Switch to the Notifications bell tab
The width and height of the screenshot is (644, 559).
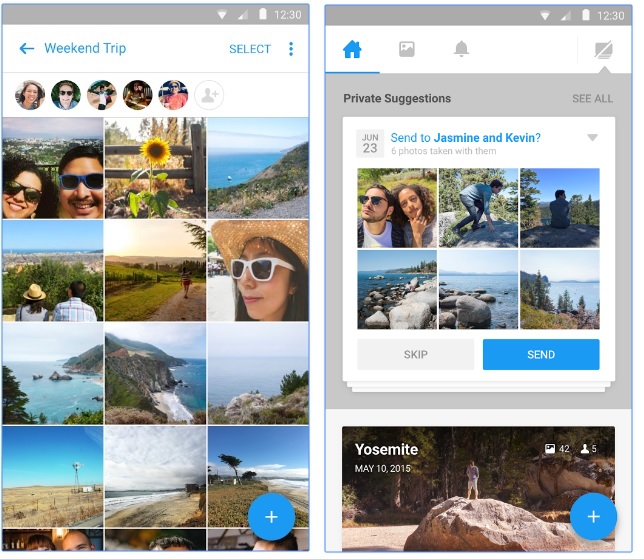pos(461,49)
